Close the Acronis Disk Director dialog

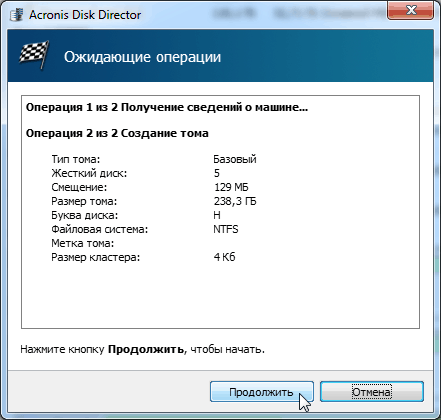point(411,10)
